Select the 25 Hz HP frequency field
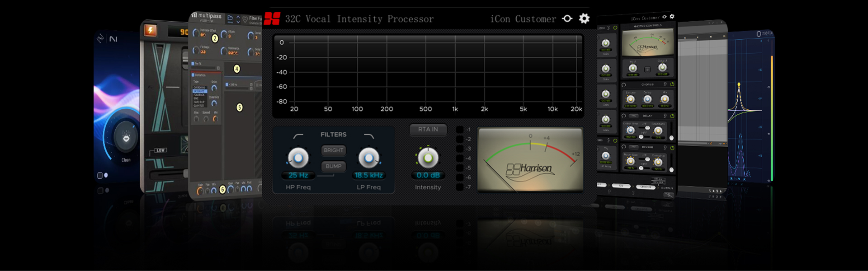868x271 pixels. (298, 175)
